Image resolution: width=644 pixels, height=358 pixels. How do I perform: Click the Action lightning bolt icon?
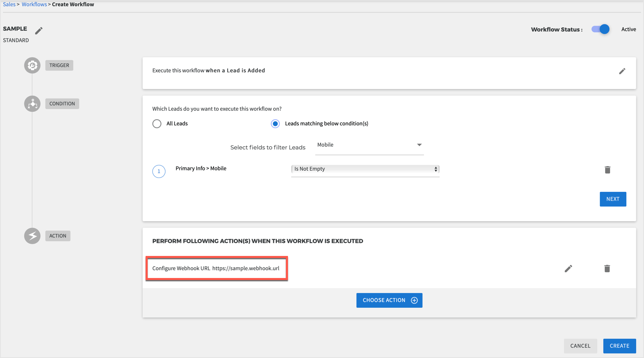point(32,236)
